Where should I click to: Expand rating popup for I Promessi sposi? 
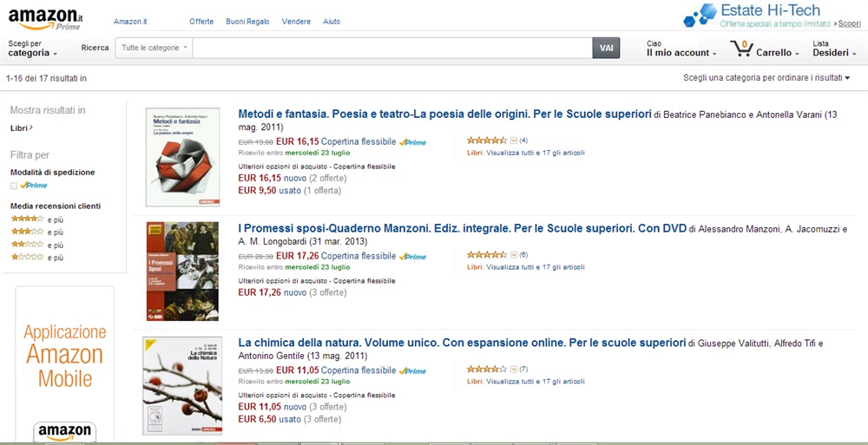[x=513, y=255]
